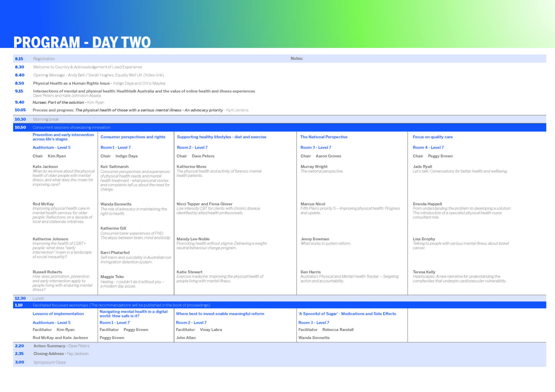Screen dimensions: 555x392
Task: Open Lessons of implementation workshop title
Action: click(58, 314)
